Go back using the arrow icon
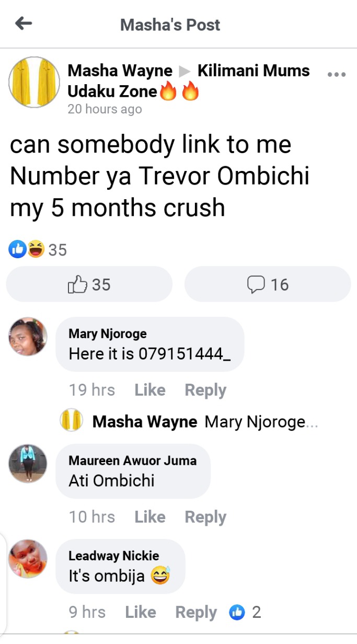This screenshot has width=357, height=644. click(x=24, y=24)
